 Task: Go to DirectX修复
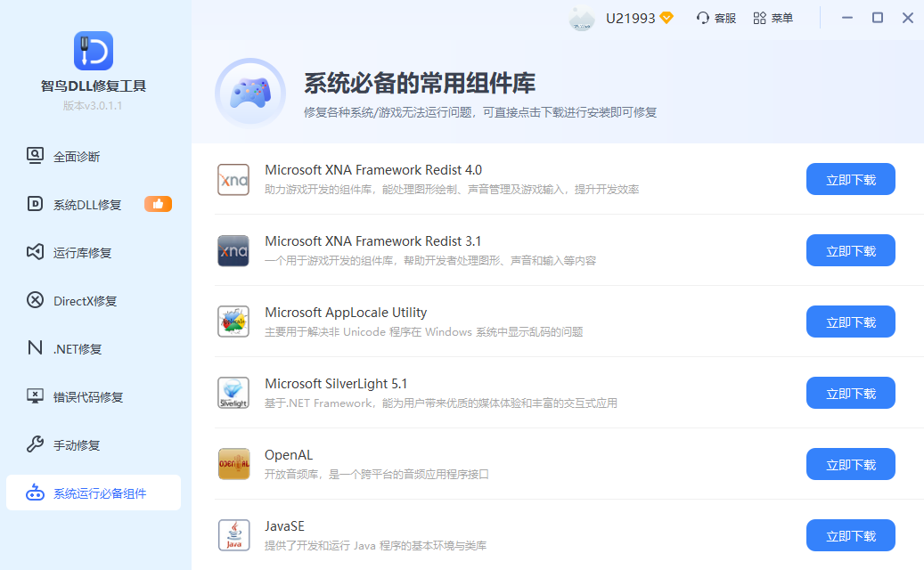[x=94, y=300]
